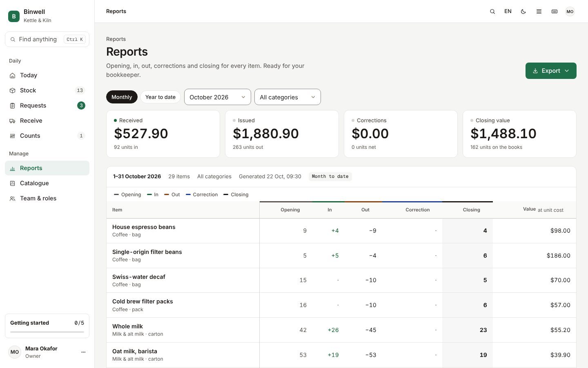Navigate to Catalogue in the sidebar
Screen dimensions: 588x368
pyautogui.click(x=47, y=183)
